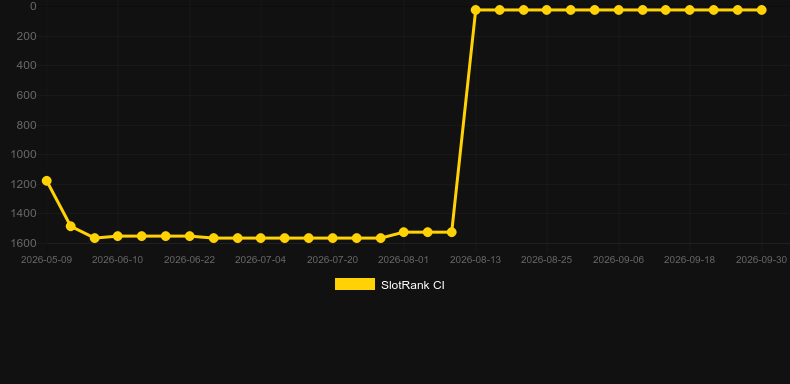Toggle the SlotRank CI legend entry
This screenshot has height=384, width=790.
point(389,285)
